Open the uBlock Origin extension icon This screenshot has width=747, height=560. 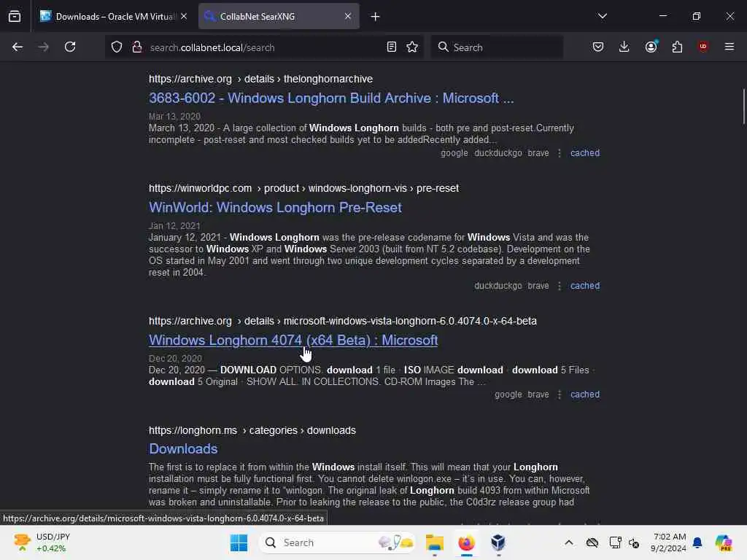pyautogui.click(x=703, y=47)
